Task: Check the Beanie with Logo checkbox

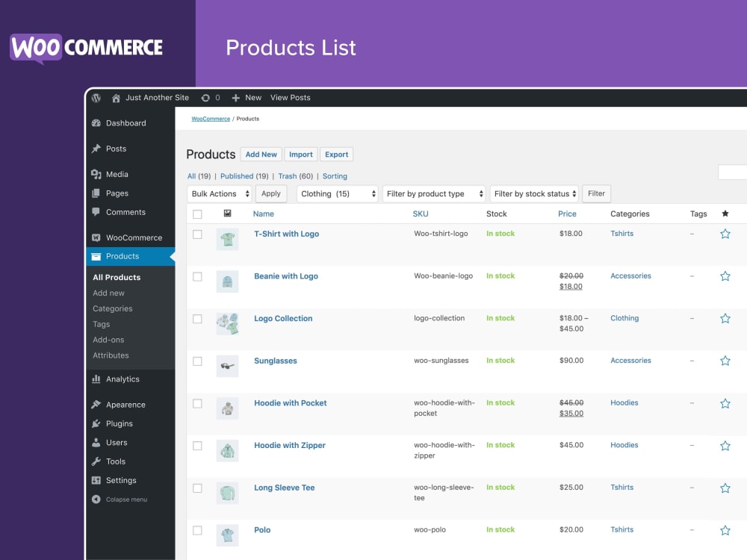Action: (x=197, y=276)
